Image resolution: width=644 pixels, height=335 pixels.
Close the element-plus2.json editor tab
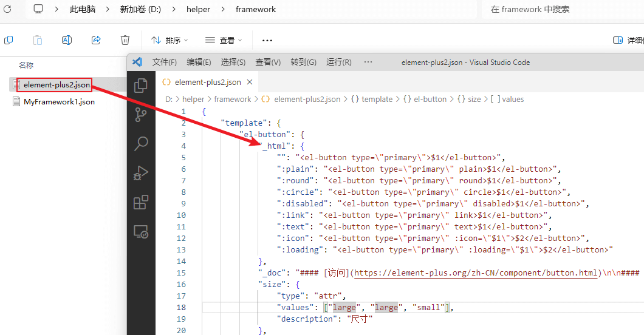tap(250, 82)
